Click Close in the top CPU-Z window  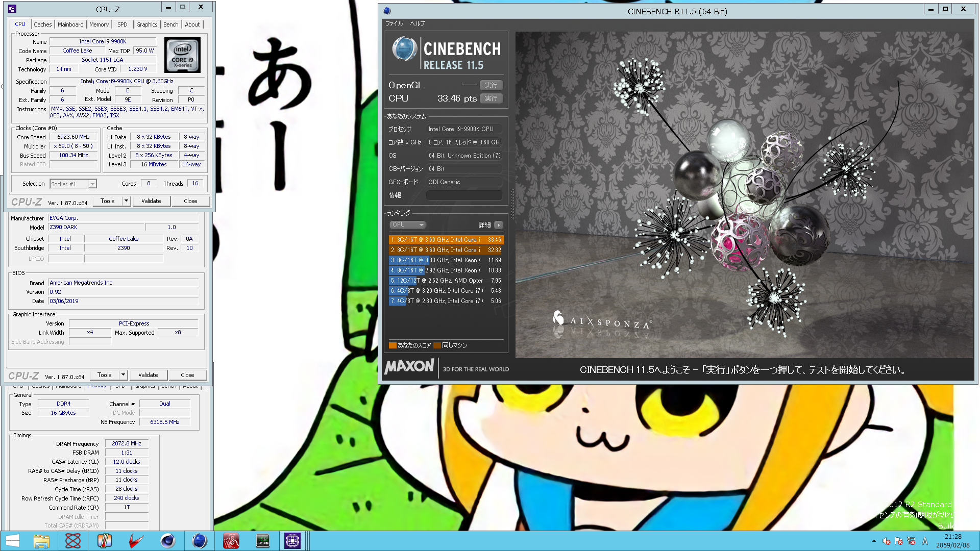tap(190, 201)
